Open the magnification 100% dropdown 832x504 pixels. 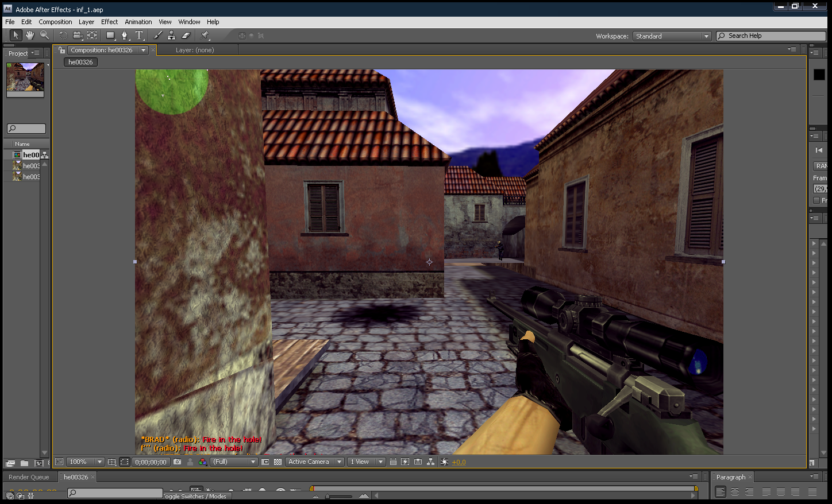tap(86, 462)
